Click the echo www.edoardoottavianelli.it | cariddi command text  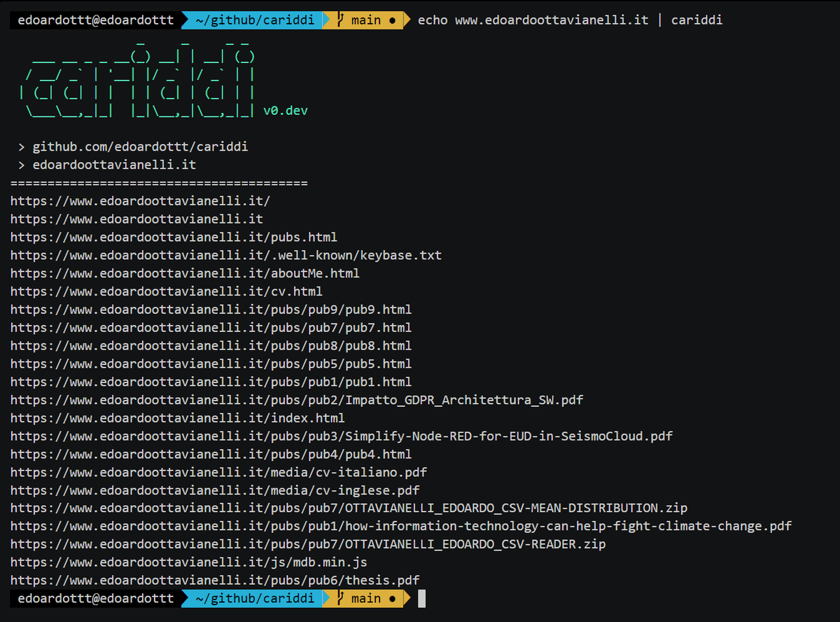pyautogui.click(x=570, y=20)
